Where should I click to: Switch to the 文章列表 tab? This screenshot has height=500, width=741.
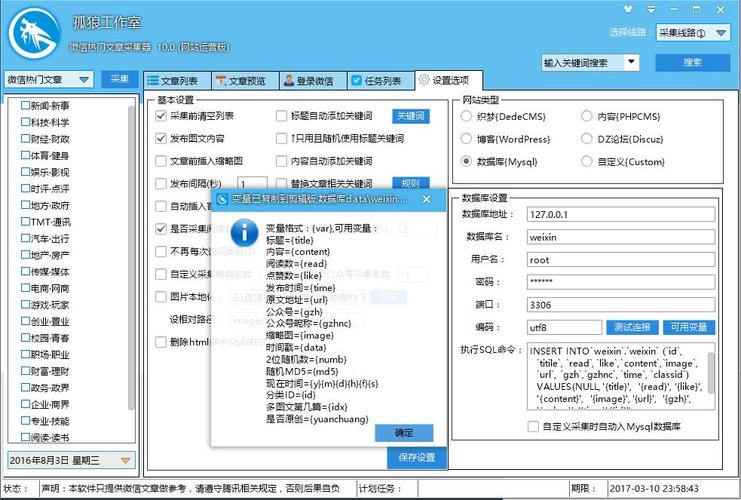[x=177, y=81]
